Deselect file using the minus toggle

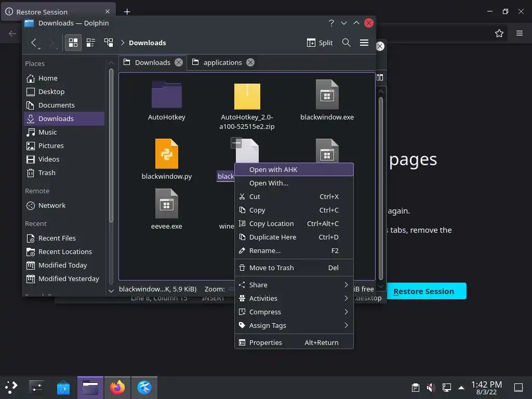coord(236,143)
